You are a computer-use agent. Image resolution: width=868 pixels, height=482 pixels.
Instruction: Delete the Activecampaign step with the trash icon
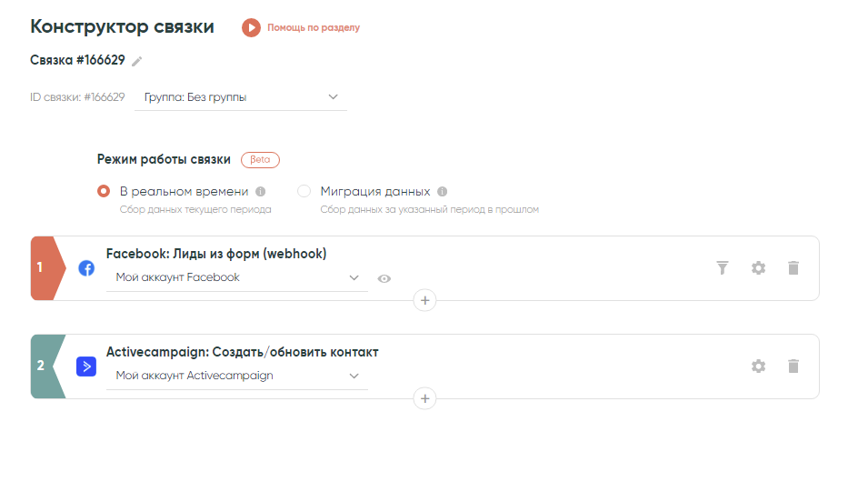point(793,366)
